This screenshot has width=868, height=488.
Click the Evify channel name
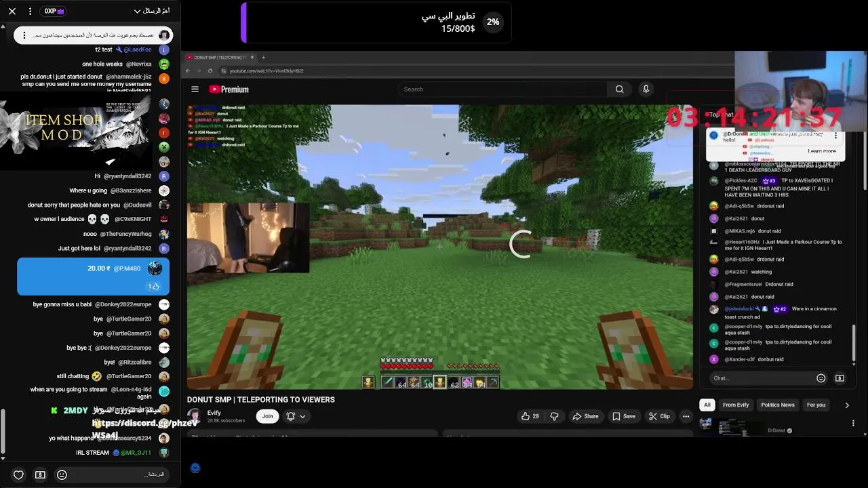pos(214,413)
